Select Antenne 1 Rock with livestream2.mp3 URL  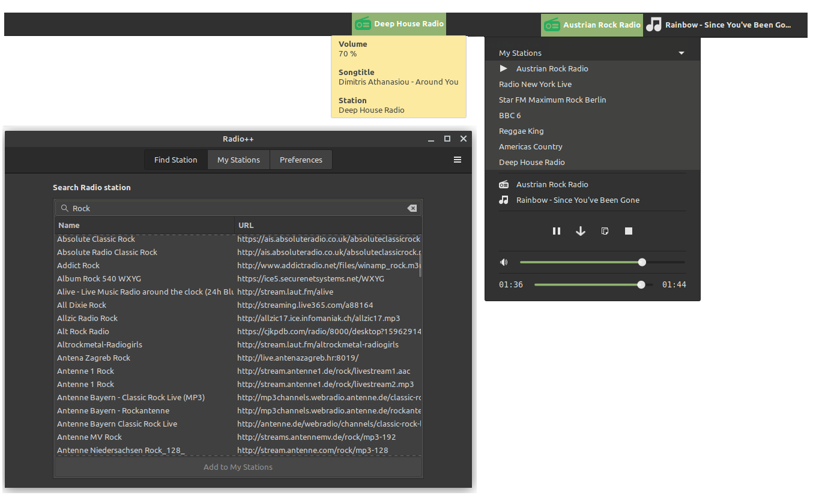click(238, 384)
